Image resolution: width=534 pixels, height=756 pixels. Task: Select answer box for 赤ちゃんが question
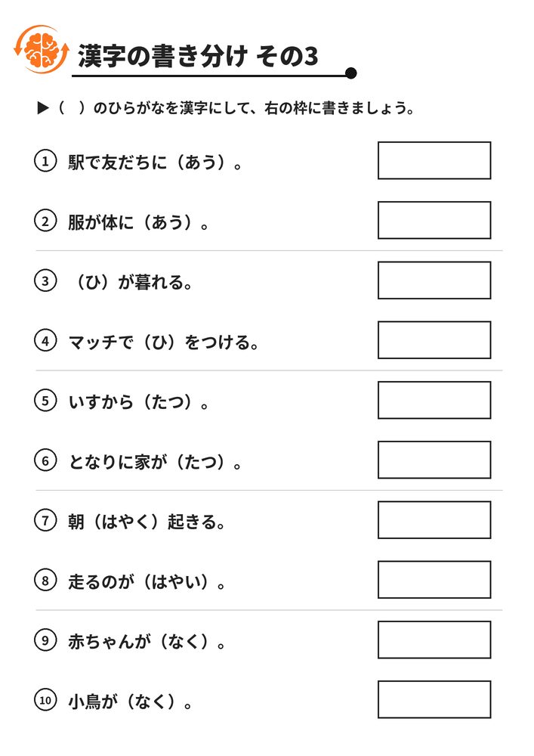point(434,640)
